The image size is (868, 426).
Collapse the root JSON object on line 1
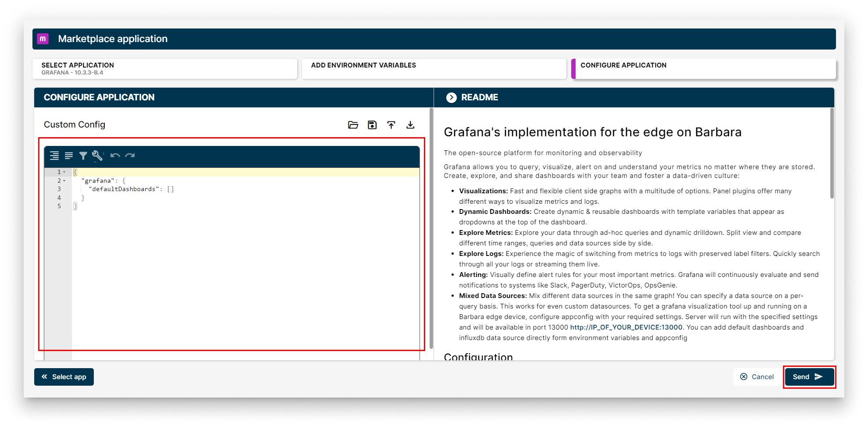(x=64, y=172)
